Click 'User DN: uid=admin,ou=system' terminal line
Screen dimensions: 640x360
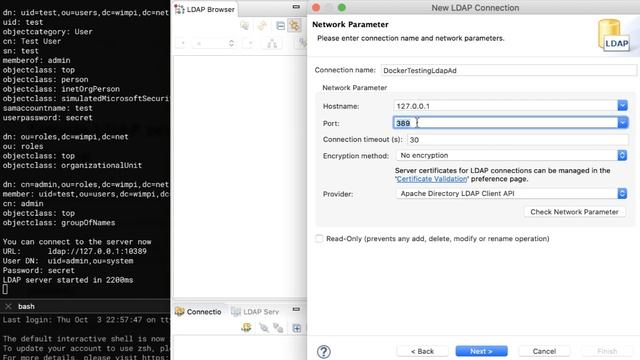68,261
